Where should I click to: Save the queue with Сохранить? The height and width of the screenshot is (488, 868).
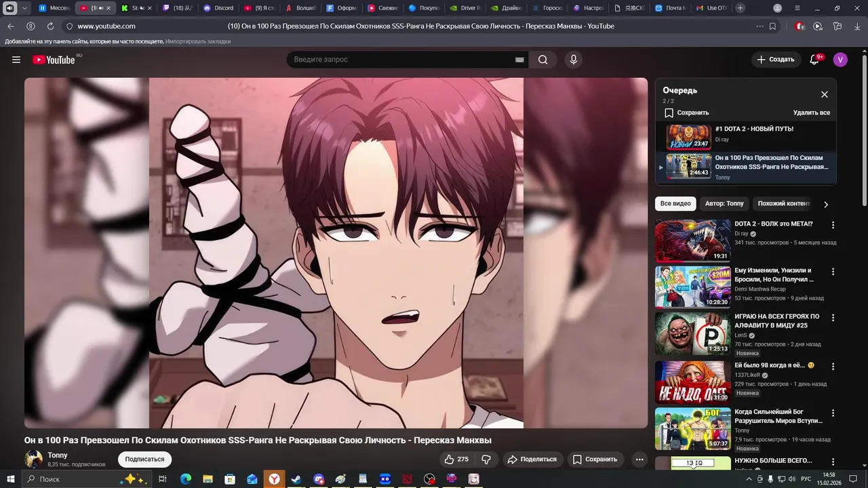coord(686,113)
